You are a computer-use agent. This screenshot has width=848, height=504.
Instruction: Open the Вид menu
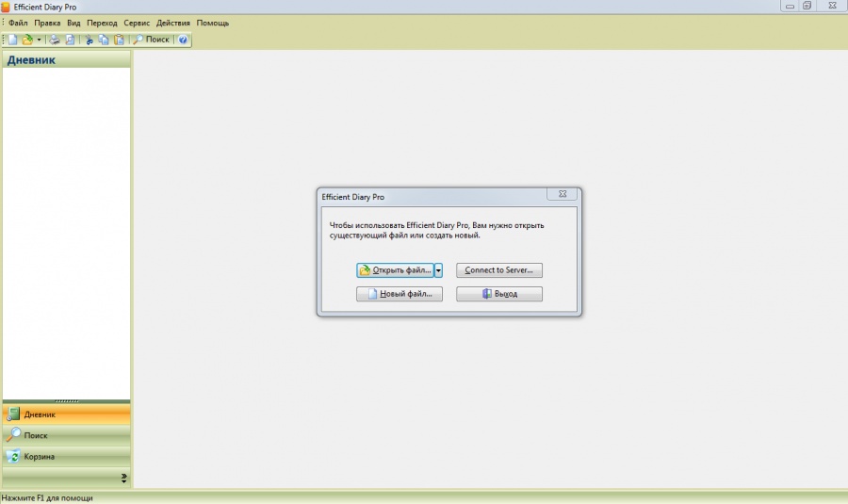[x=73, y=23]
